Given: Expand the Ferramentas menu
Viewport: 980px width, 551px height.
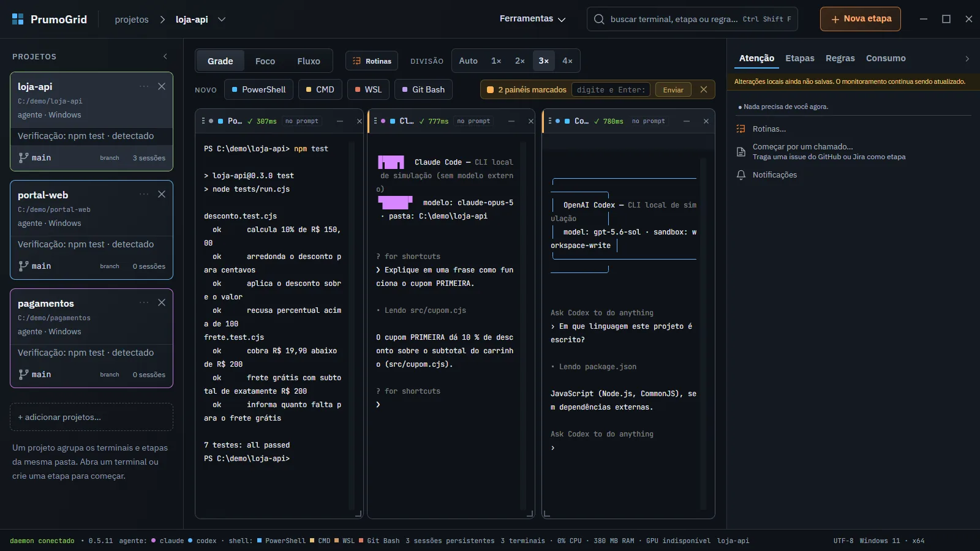Looking at the screenshot, I should coord(532,19).
